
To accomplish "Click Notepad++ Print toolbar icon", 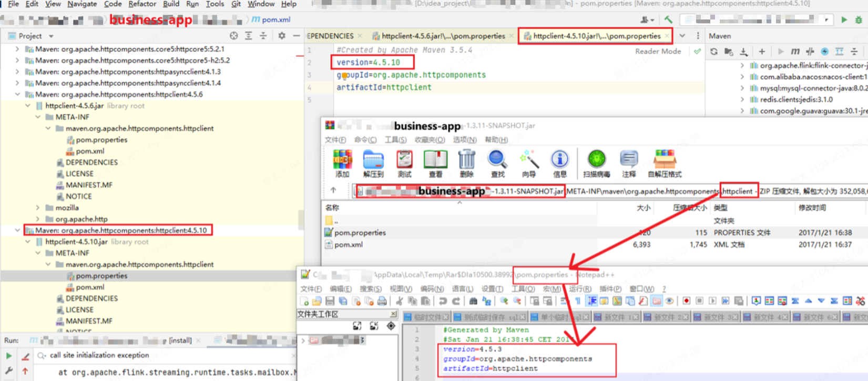I will (382, 301).
